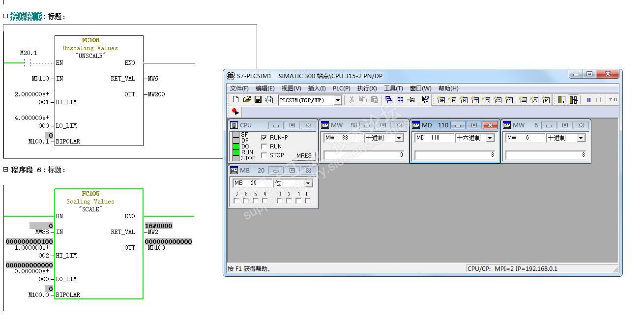
Task: Click the New simulation file icon
Action: tap(235, 100)
